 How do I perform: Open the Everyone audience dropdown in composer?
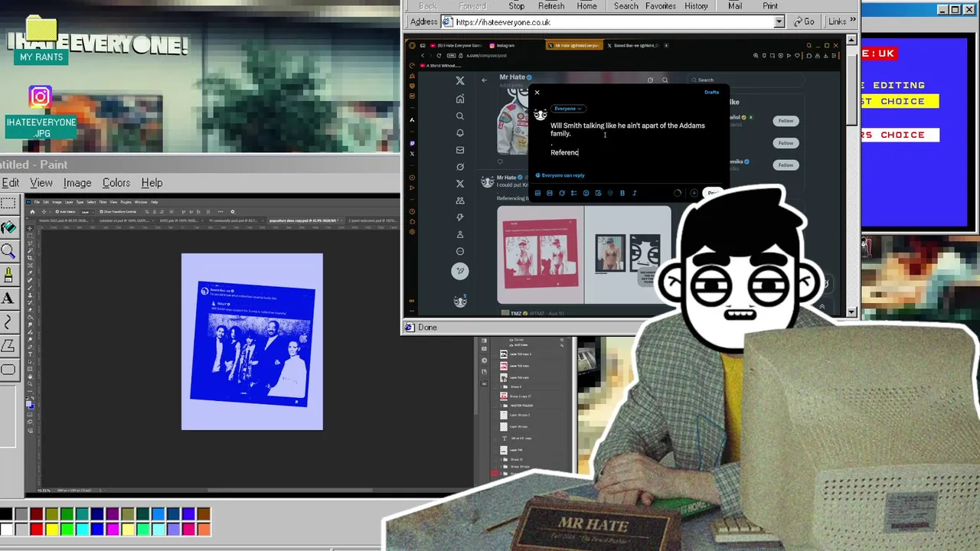pyautogui.click(x=568, y=109)
